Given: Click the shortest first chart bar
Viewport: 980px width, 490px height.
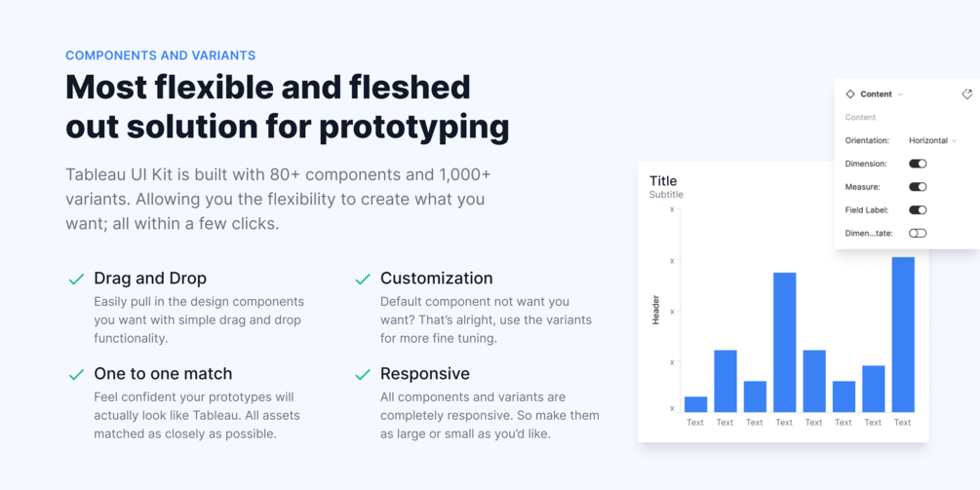Looking at the screenshot, I should (695, 404).
